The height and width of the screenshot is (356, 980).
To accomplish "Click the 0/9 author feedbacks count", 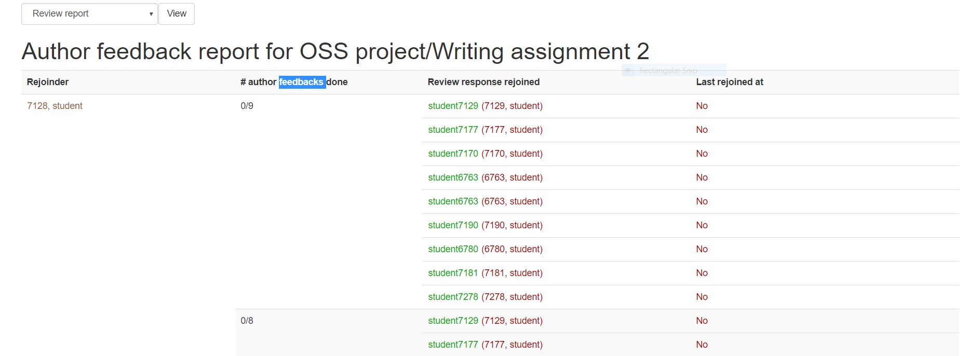I will (247, 106).
